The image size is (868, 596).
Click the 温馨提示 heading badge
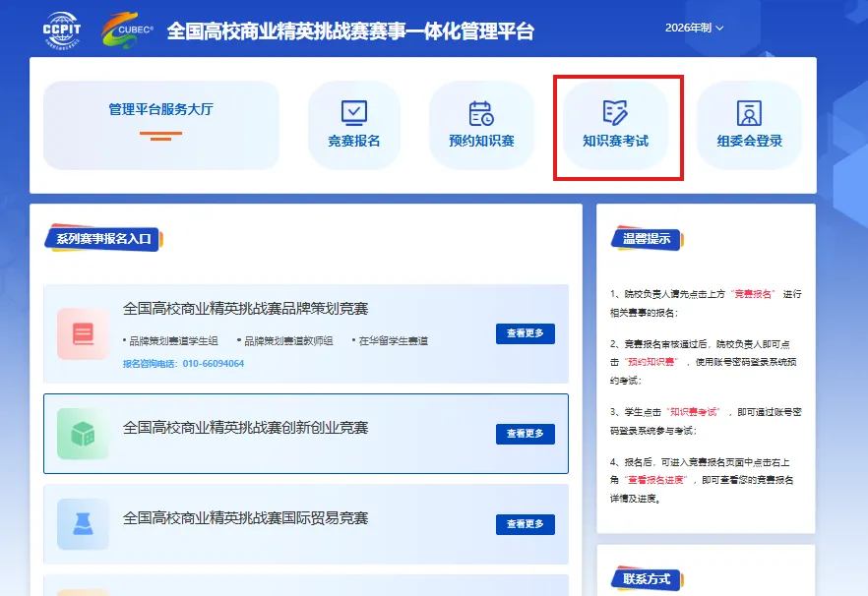648,239
